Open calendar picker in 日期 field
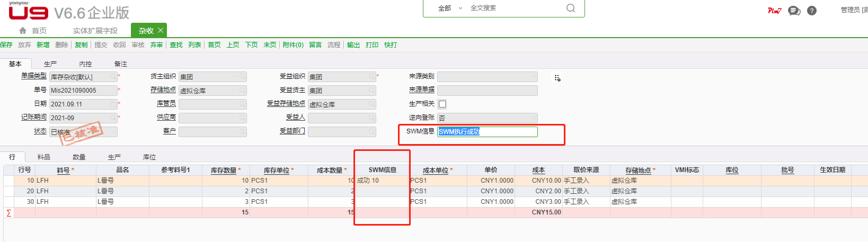This screenshot has width=868, height=242. point(113,104)
